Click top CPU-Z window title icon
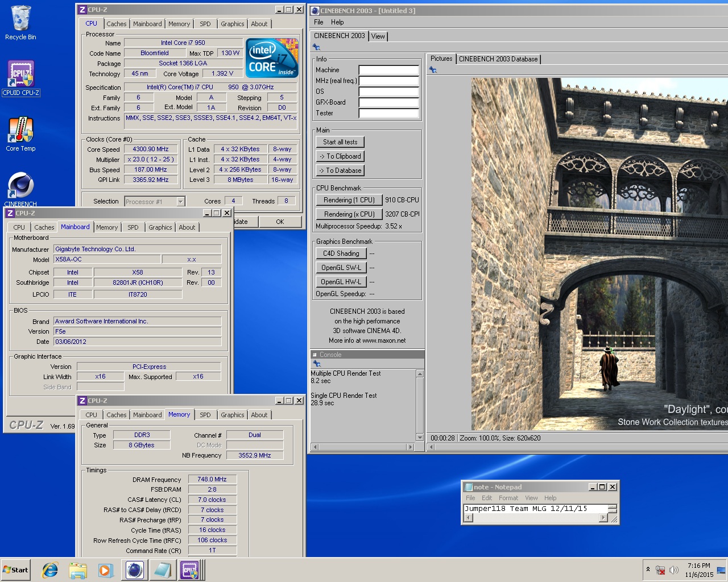 click(x=82, y=10)
